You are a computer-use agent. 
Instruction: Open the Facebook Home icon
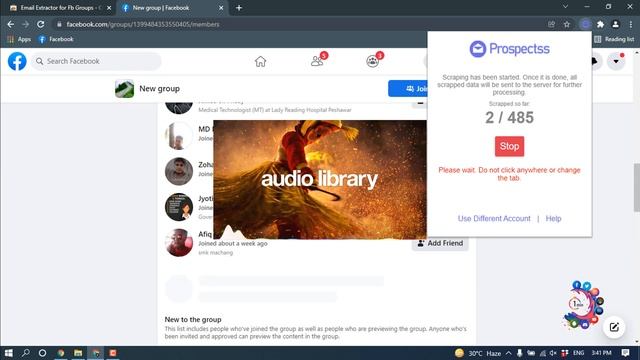tap(260, 61)
